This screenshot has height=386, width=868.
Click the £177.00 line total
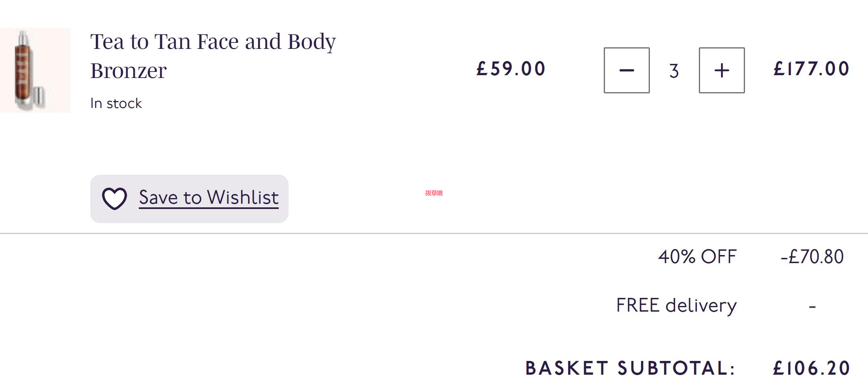coord(811,69)
